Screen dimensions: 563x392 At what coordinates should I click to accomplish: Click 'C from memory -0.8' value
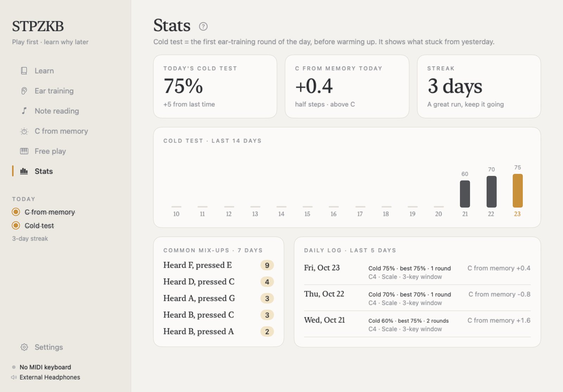point(499,294)
